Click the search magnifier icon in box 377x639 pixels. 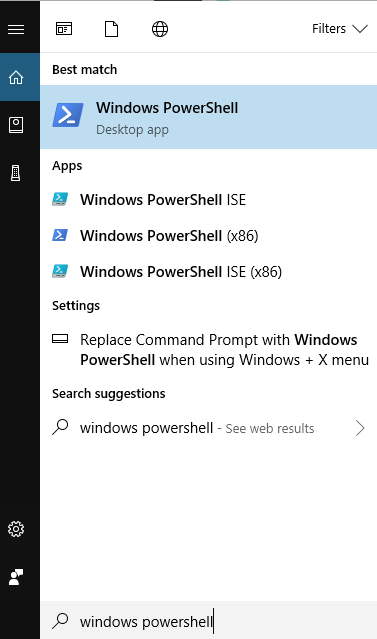[x=60, y=620]
